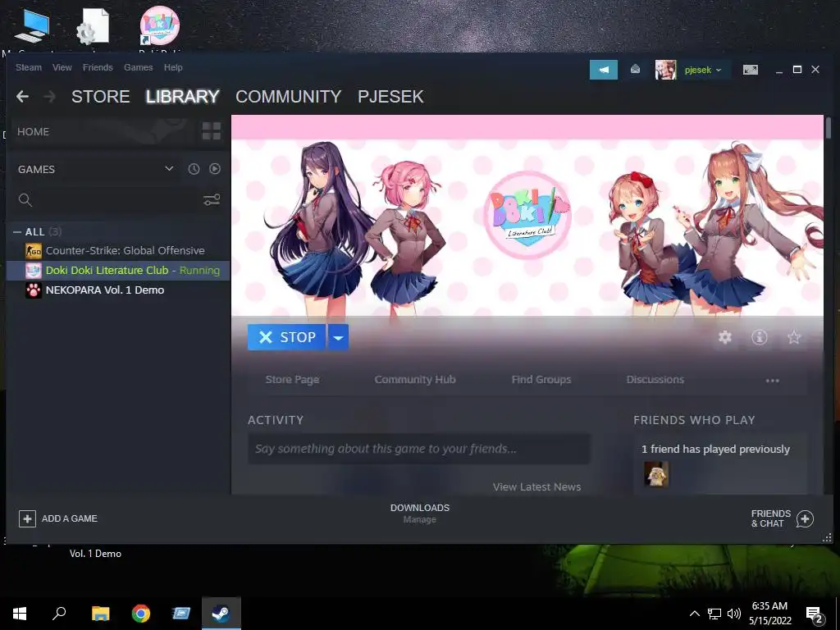
Task: Click View Latest News
Action: [x=536, y=487]
